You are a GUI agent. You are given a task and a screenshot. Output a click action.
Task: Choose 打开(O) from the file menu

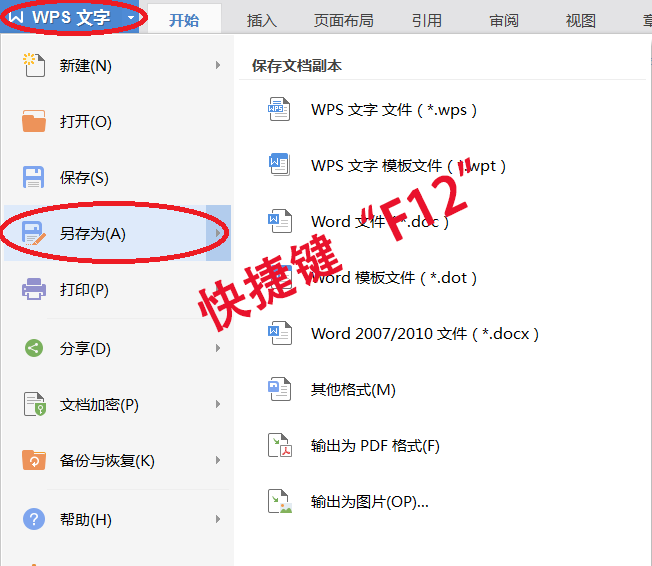pyautogui.click(x=118, y=121)
